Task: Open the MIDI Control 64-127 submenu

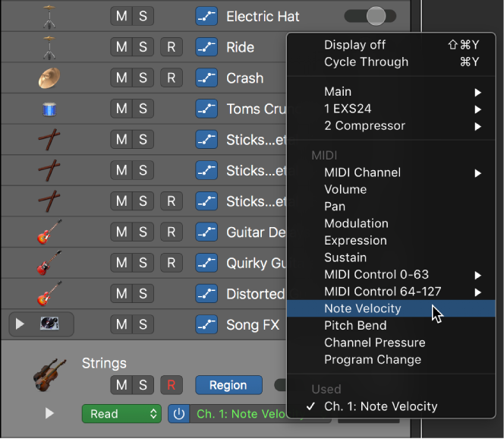Action: tap(391, 292)
